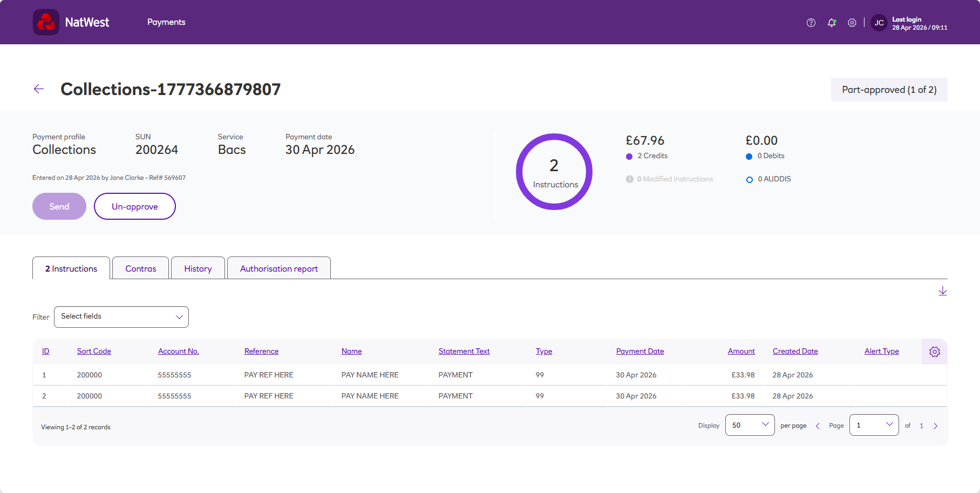Screen dimensions: 980x493
Task: Click the NatWest logo icon
Action: tap(46, 22)
